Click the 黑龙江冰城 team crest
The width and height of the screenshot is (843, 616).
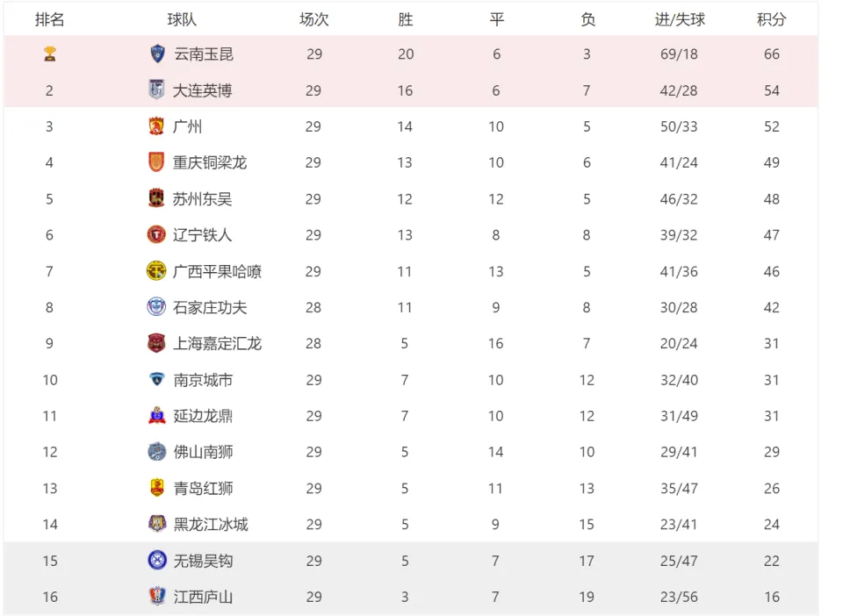pos(157,524)
